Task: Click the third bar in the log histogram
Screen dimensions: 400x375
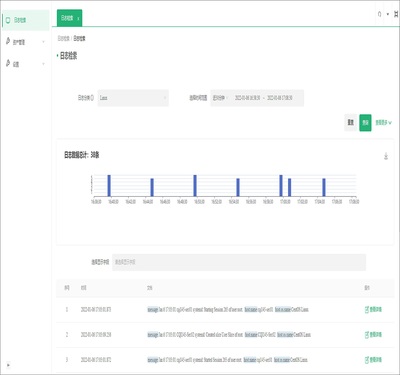Action: (195, 185)
